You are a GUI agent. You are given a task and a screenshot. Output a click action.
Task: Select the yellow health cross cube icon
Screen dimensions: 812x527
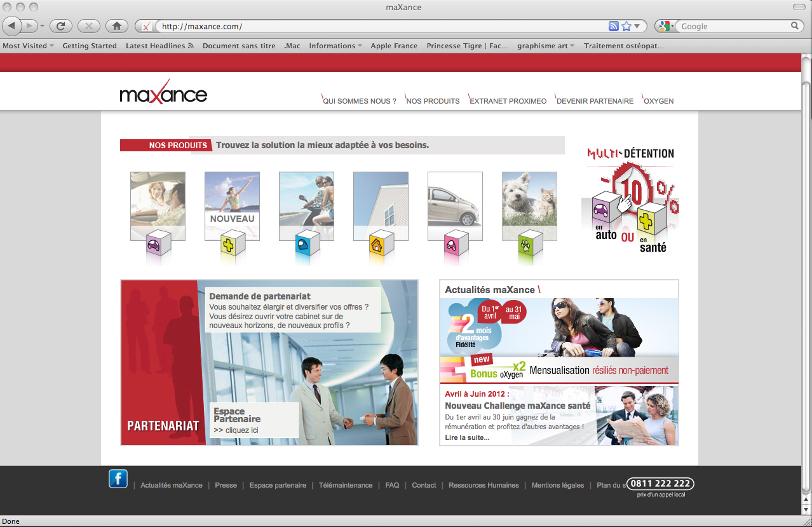pos(233,244)
